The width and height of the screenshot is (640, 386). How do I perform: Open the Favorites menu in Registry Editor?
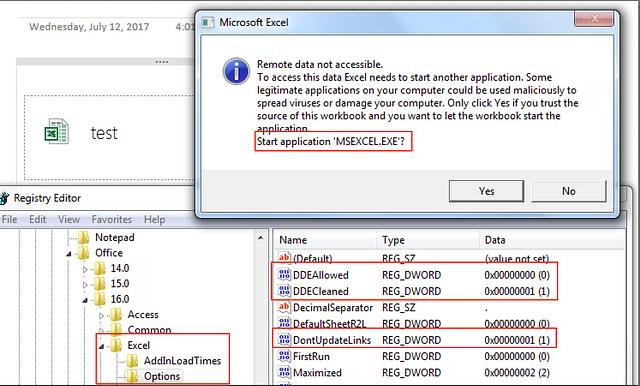click(x=111, y=220)
